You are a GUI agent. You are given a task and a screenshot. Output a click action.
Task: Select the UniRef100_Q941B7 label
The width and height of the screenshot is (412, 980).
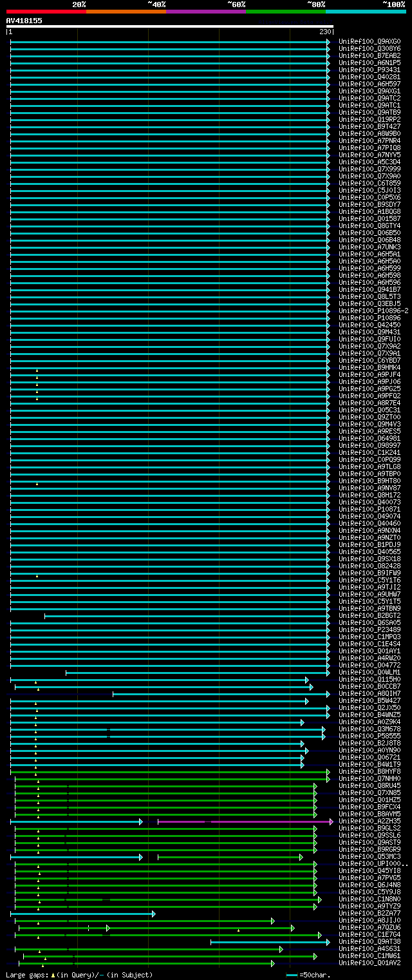pyautogui.click(x=370, y=290)
